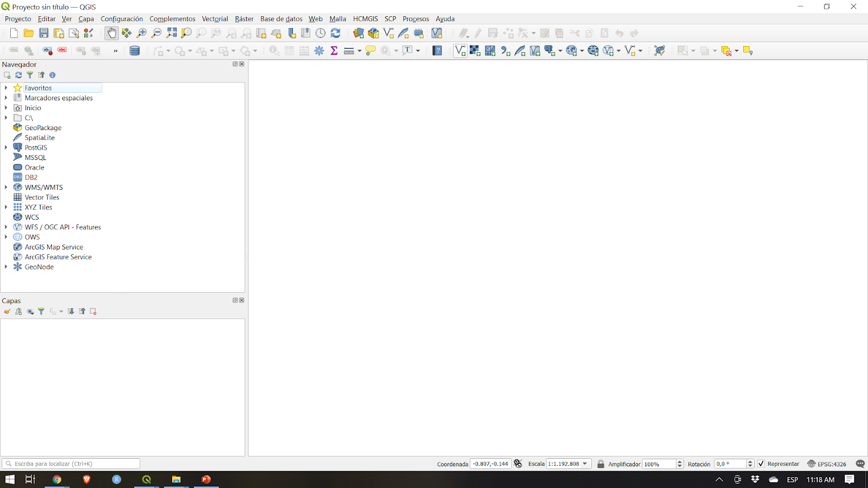
Task: Select ArcGIS Map Service entry
Action: (x=54, y=247)
